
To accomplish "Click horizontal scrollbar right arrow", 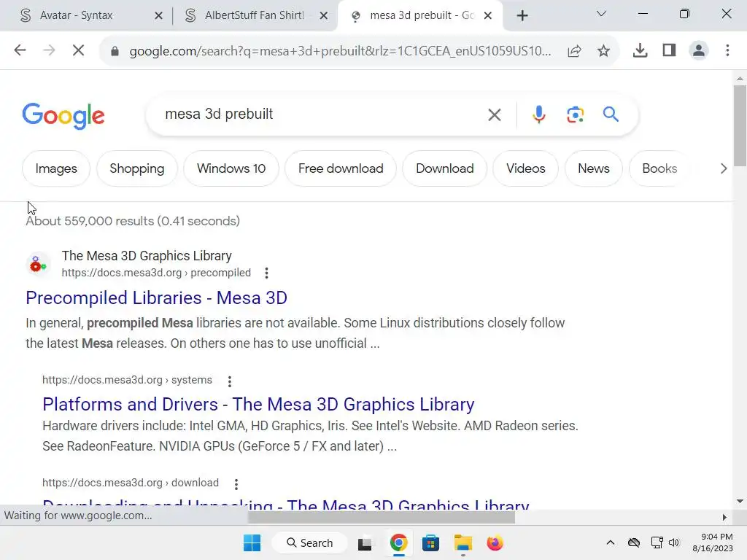I will [724, 517].
